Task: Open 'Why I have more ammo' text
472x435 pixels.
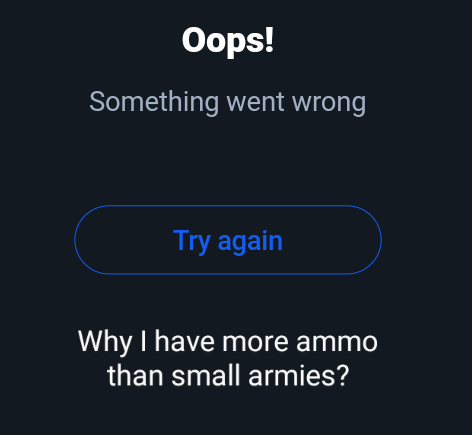Action: [228, 341]
